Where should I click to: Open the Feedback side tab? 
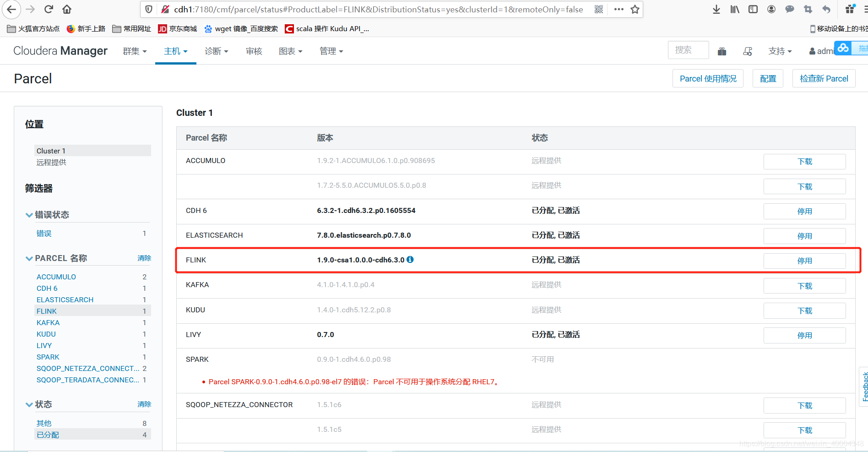click(x=864, y=387)
